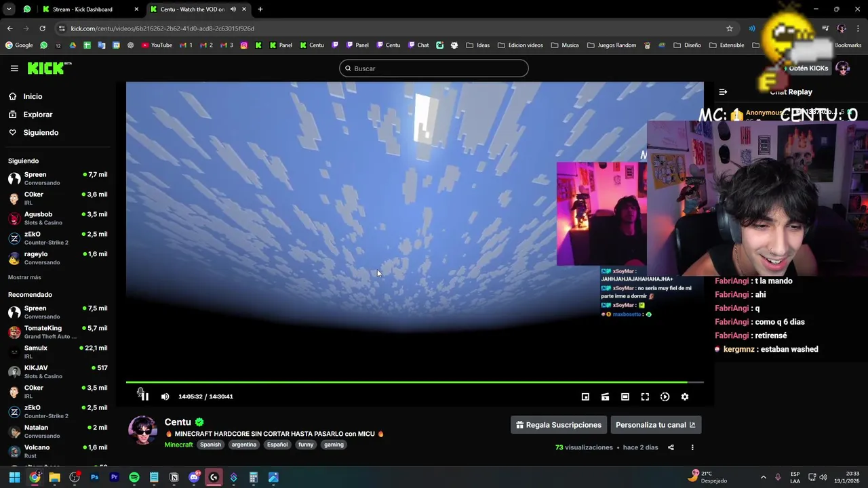The height and width of the screenshot is (488, 868).
Task: Open the Musica bookmarks folder
Action: pyautogui.click(x=565, y=45)
